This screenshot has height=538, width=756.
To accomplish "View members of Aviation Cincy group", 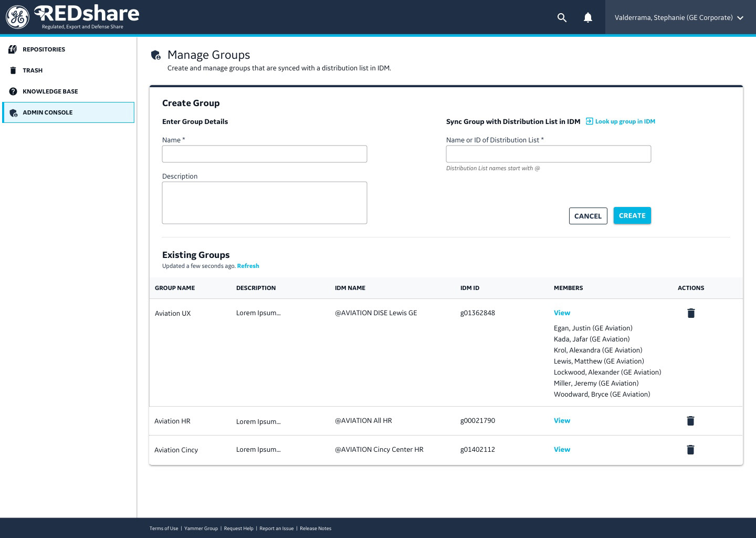I will coord(562,449).
